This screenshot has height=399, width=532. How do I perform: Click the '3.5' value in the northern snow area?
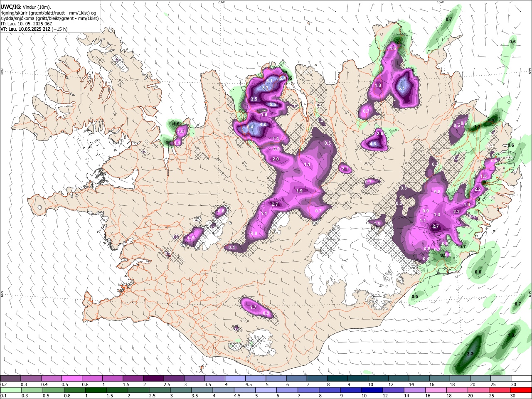[x=254, y=99]
